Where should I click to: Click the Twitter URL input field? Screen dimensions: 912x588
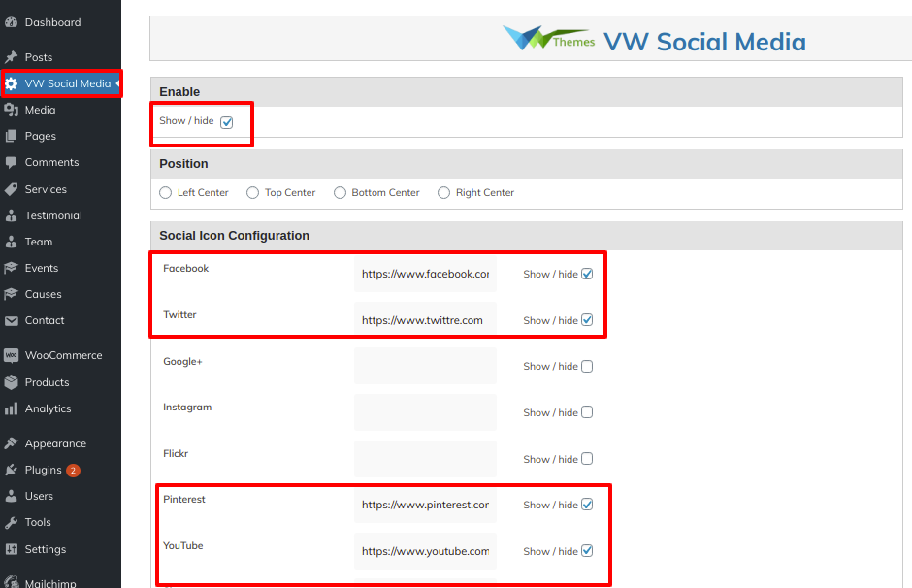pos(425,320)
